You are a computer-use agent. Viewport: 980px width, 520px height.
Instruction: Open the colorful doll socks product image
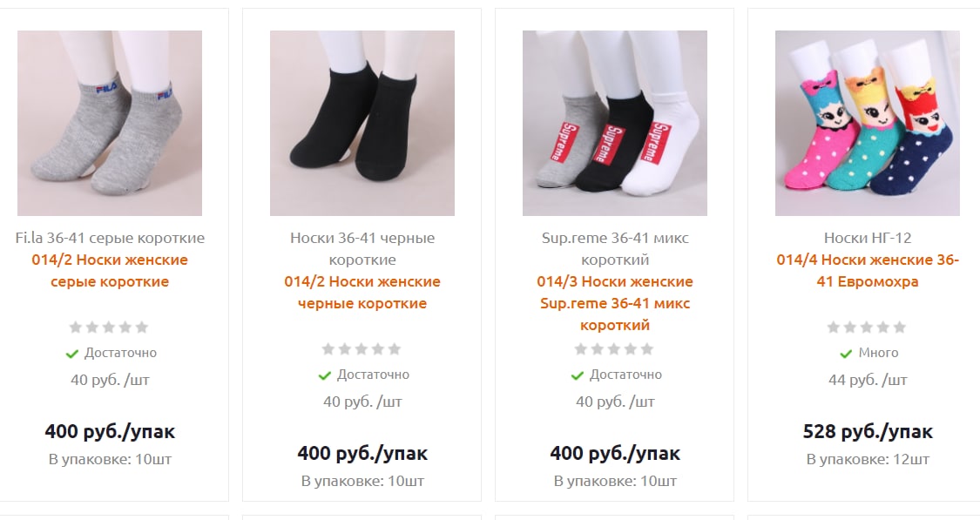point(867,123)
